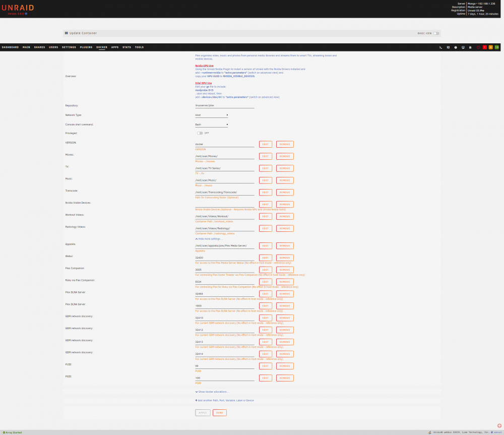This screenshot has width=504, height=435.
Task: Click Remove for Nvidia Visible Devices
Action: [x=285, y=205]
